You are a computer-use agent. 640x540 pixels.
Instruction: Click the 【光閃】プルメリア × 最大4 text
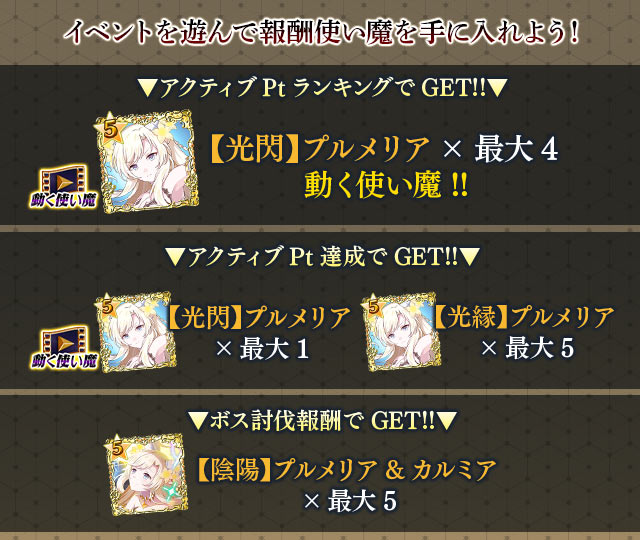tap(384, 149)
